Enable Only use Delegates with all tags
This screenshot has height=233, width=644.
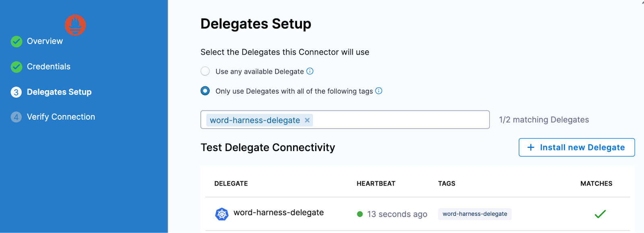click(x=205, y=91)
